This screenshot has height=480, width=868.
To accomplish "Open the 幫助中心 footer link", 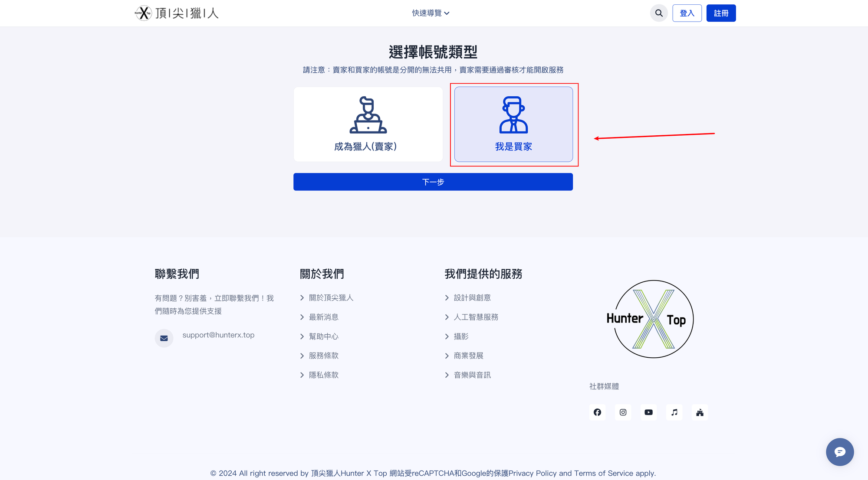I will point(323,336).
